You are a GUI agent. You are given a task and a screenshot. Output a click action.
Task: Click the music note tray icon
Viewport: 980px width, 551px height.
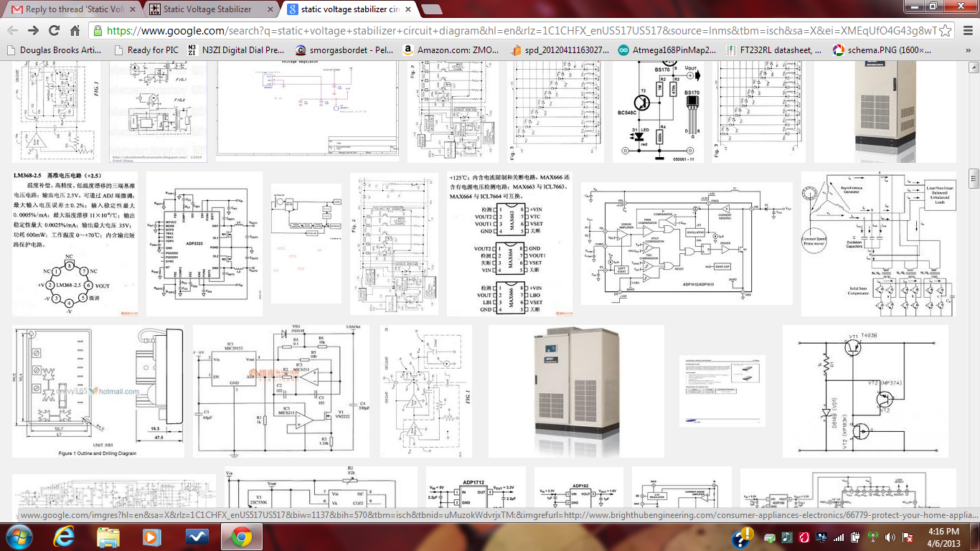(787, 537)
